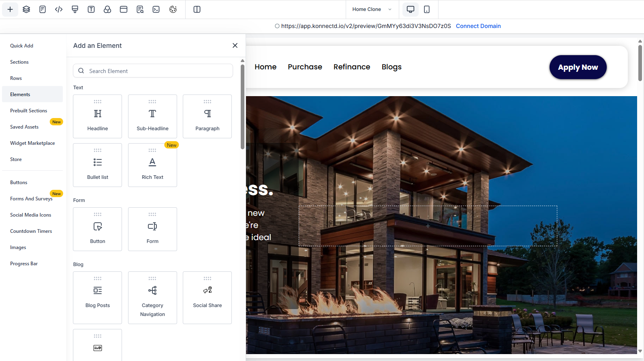Open the paint brush styling tool
The width and height of the screenshot is (644, 361).
(x=75, y=9)
